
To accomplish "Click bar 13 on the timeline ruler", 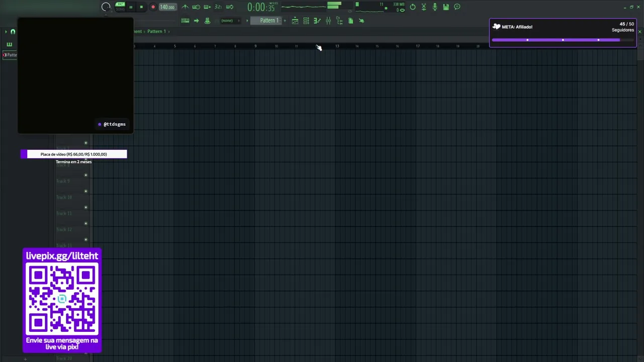I will pos(337,46).
